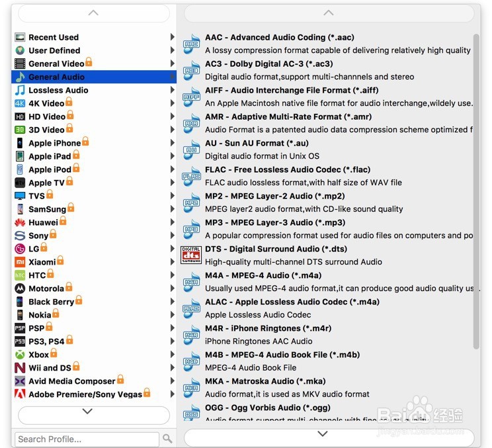Image resolution: width=492 pixels, height=448 pixels.
Task: Expand the HD Video submenu arrow
Action: click(172, 116)
